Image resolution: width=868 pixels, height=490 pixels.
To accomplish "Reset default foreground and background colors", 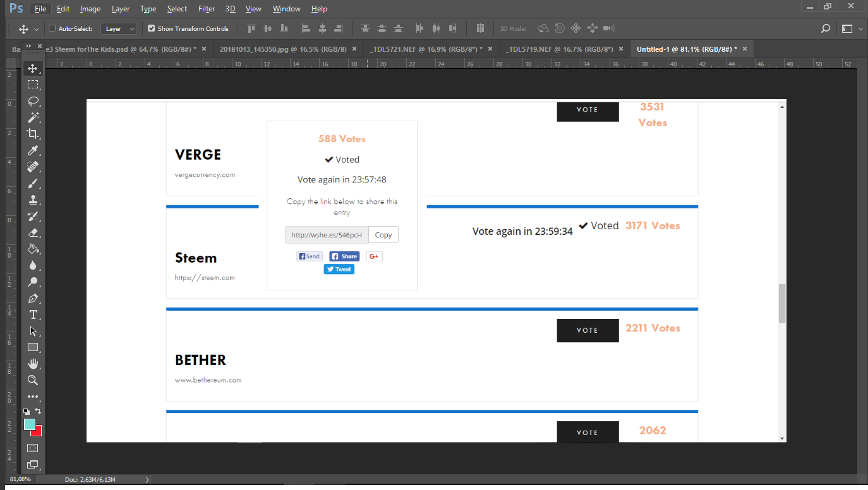I will tap(27, 411).
